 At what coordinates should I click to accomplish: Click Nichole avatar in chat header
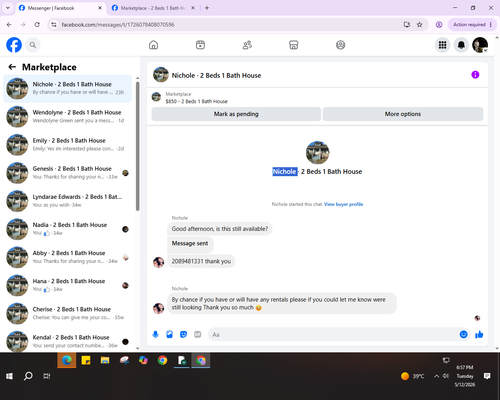161,75
